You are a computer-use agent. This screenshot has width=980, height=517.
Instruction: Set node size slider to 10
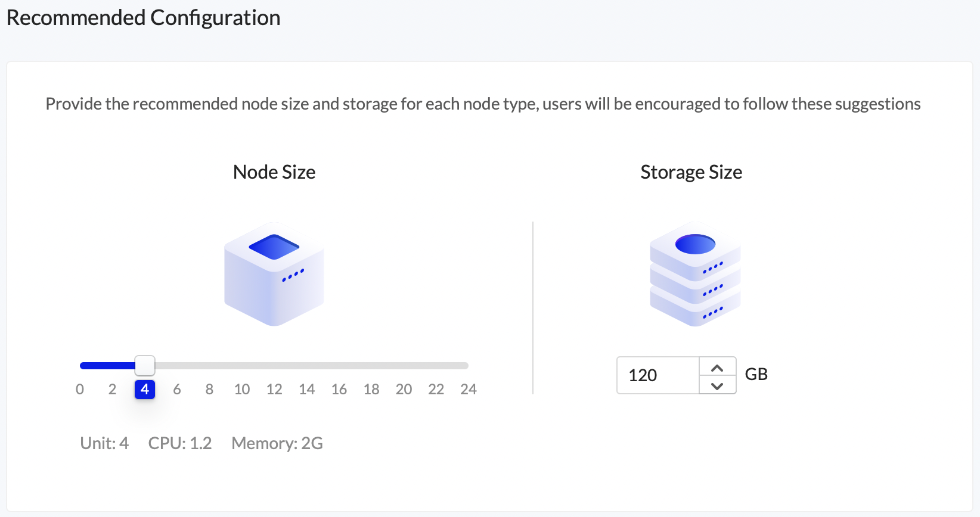[x=242, y=390]
